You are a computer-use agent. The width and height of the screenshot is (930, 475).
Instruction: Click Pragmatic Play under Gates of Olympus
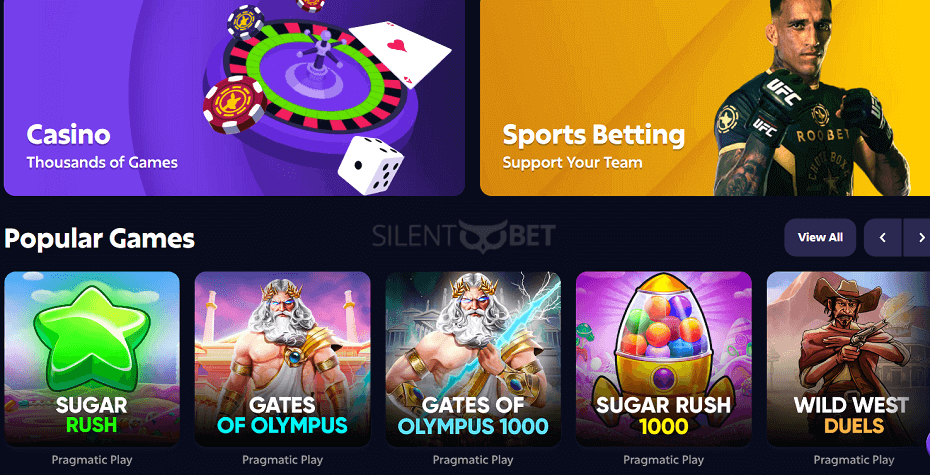[x=282, y=460]
